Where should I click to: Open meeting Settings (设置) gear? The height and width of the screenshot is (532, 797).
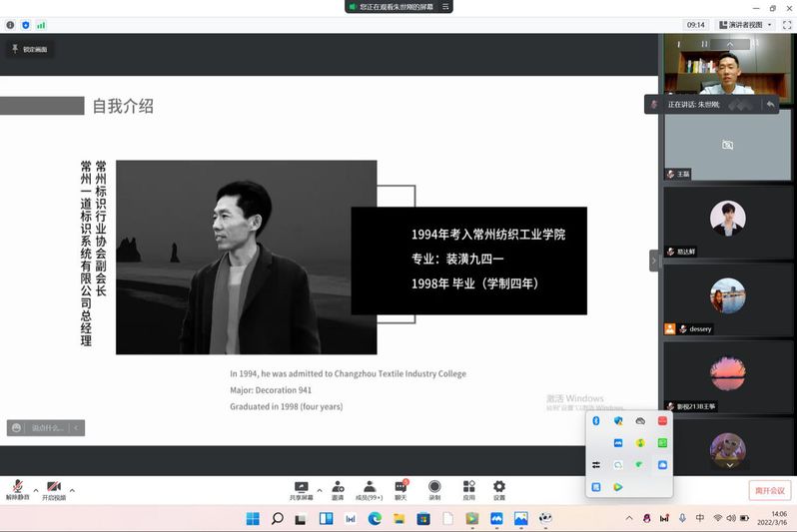(499, 489)
